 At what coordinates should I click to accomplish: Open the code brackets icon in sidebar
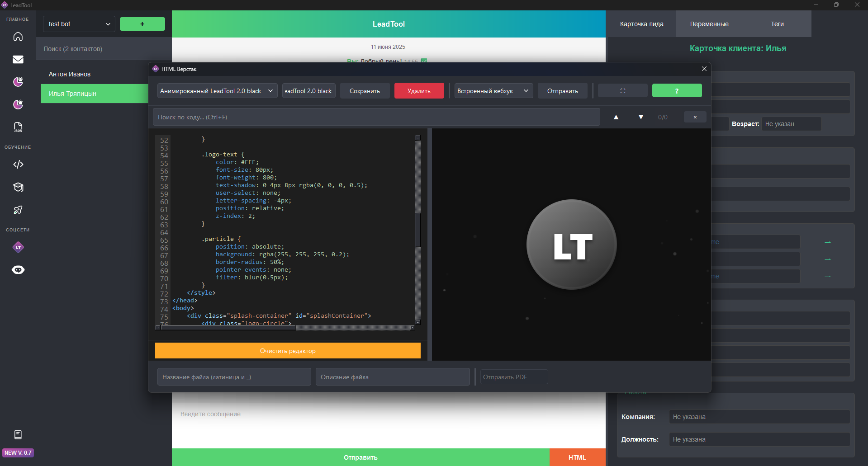18,165
